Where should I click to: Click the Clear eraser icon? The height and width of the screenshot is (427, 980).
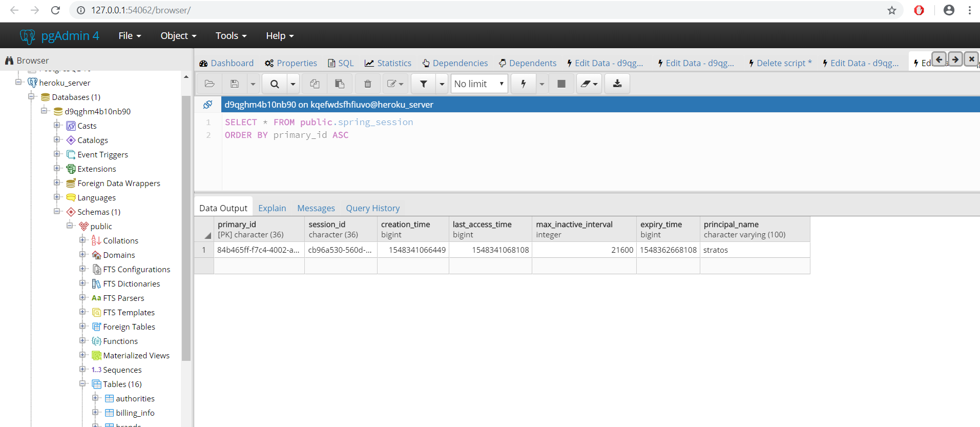[589, 84]
